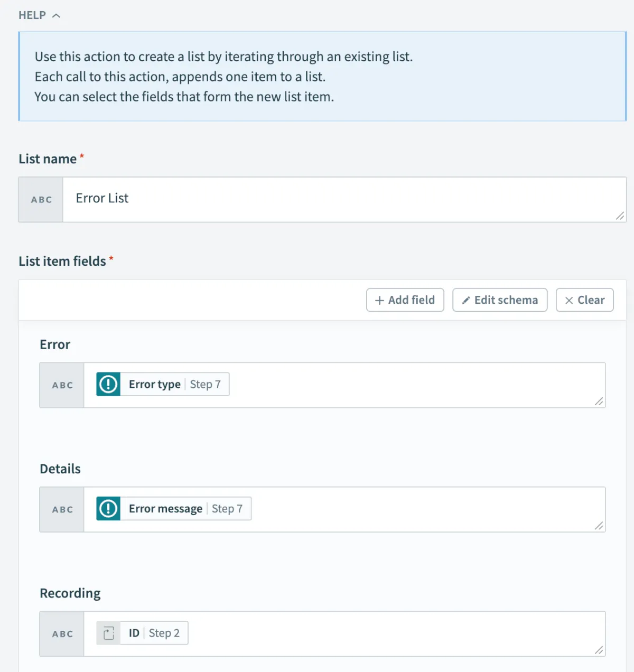Click the ABC badge beside Details field
Viewport: 634px width, 672px height.
click(62, 509)
